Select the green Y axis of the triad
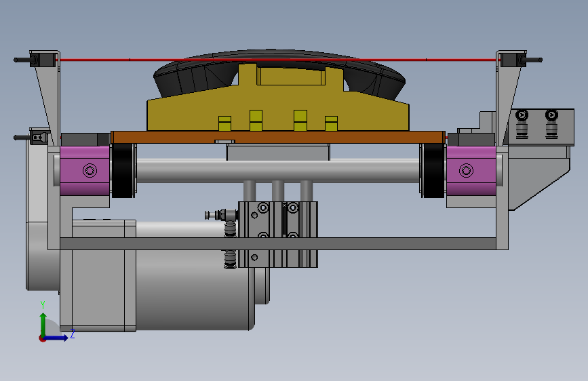The width and height of the screenshot is (588, 381). (x=43, y=325)
